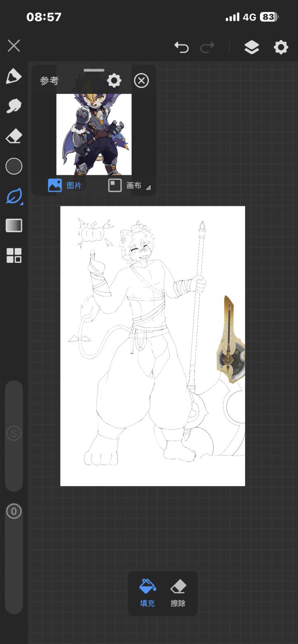The height and width of the screenshot is (644, 298).
Task: Undo the last action
Action: 181,47
